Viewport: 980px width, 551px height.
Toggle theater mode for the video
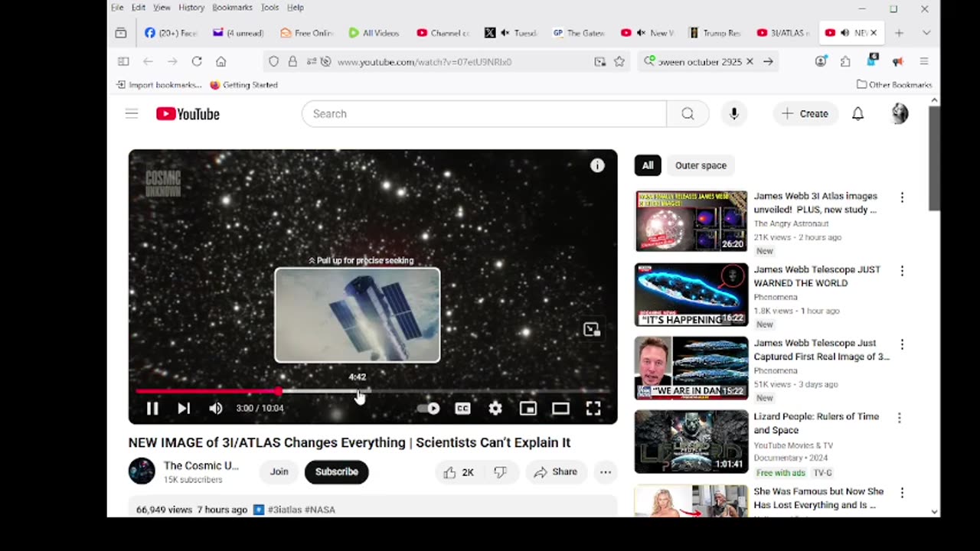point(560,409)
